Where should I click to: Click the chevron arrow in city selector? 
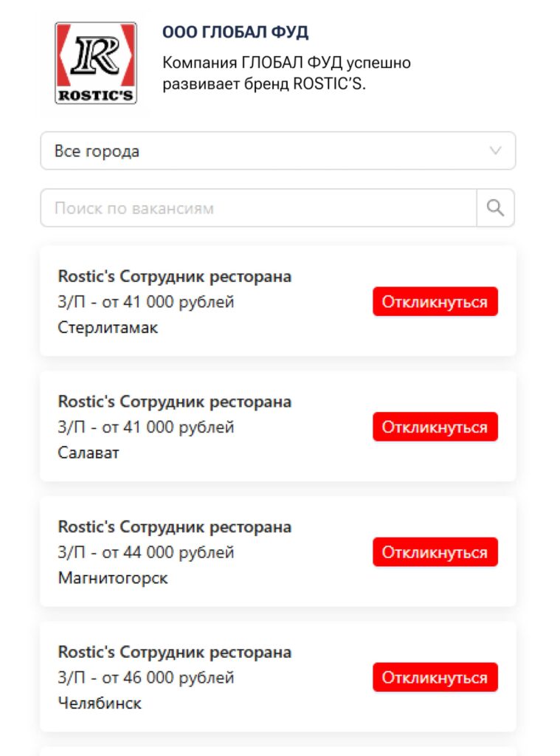[x=496, y=151]
